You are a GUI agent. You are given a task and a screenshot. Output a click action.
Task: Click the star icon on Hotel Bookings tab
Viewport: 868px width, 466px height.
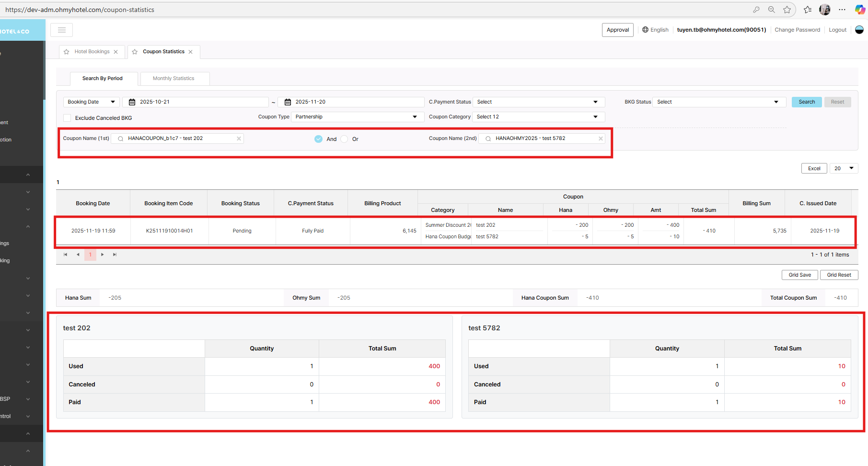coord(67,52)
